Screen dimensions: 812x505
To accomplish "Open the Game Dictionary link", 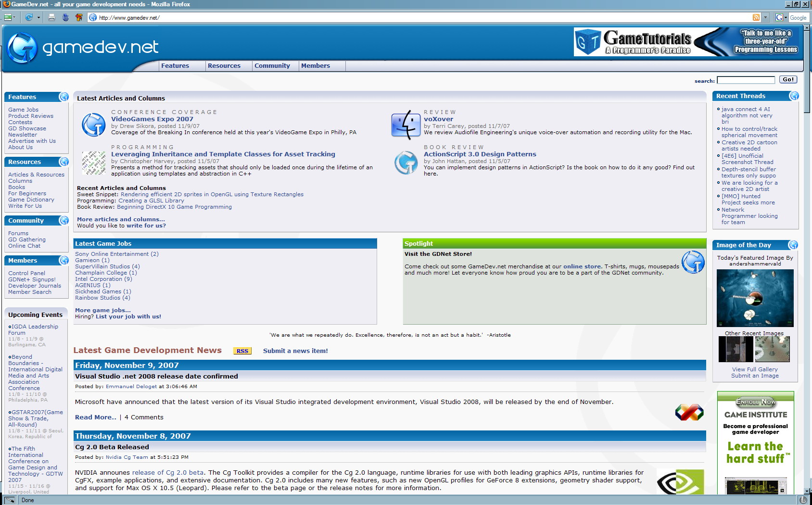I will [x=31, y=200].
